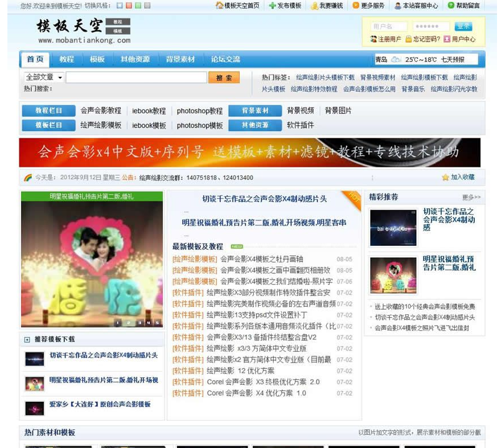Select the gray style swatch

147,6
